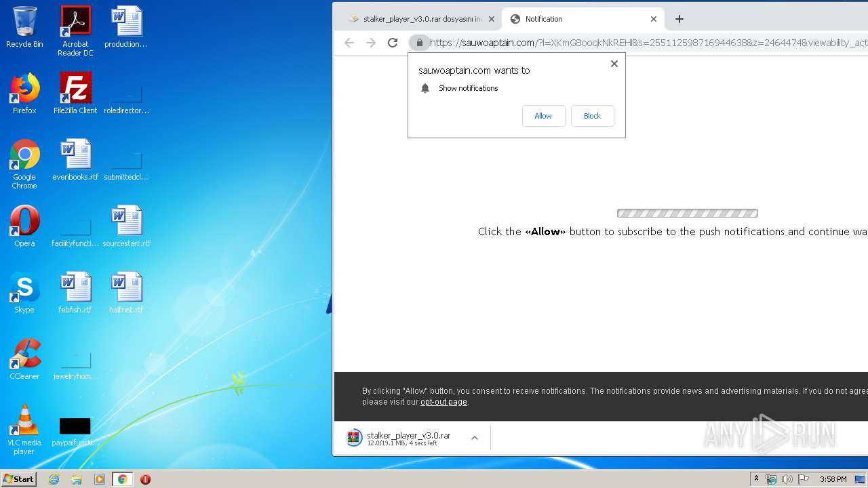Close the Notification tab
Viewport: 868px width, 488px height.
click(654, 19)
